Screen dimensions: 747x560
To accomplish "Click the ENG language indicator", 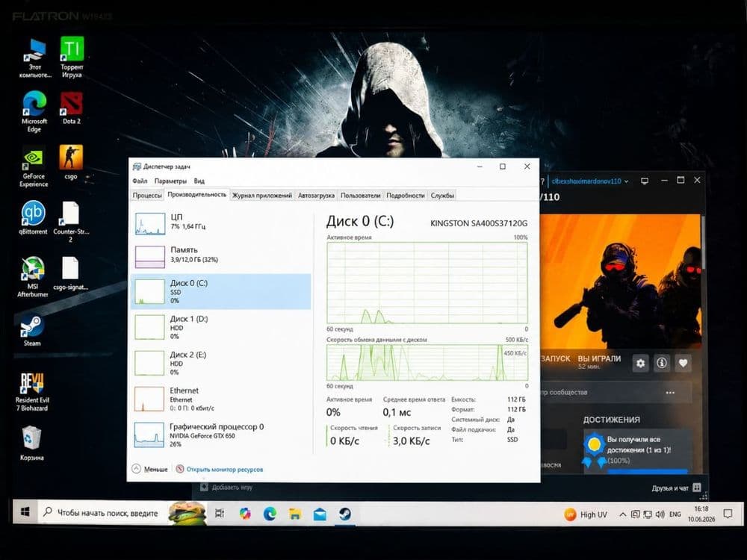I will click(x=675, y=514).
